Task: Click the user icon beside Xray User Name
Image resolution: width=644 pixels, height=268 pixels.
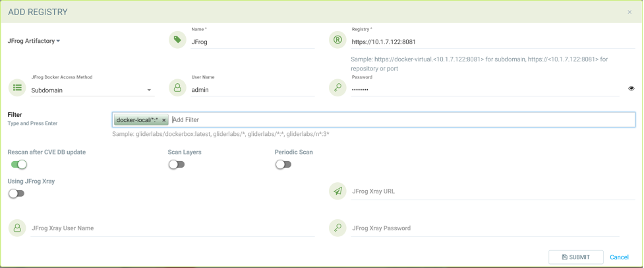Action: (x=17, y=228)
